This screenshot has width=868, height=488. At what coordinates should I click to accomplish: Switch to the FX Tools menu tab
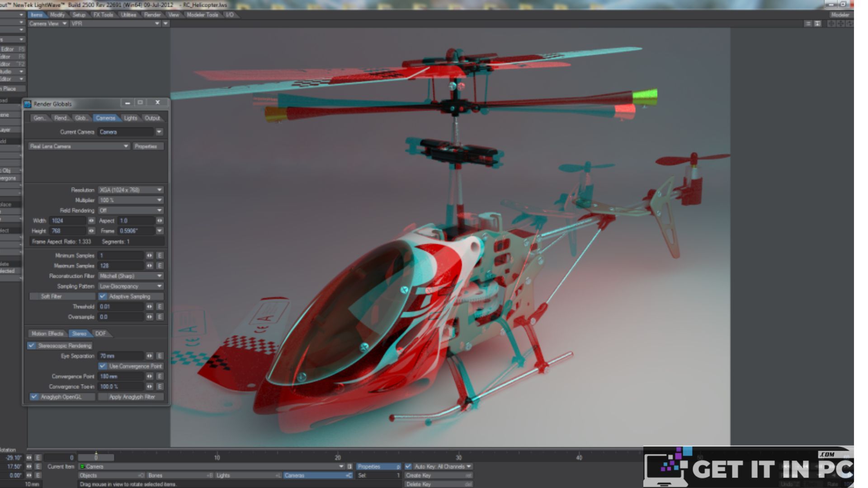pyautogui.click(x=103, y=14)
